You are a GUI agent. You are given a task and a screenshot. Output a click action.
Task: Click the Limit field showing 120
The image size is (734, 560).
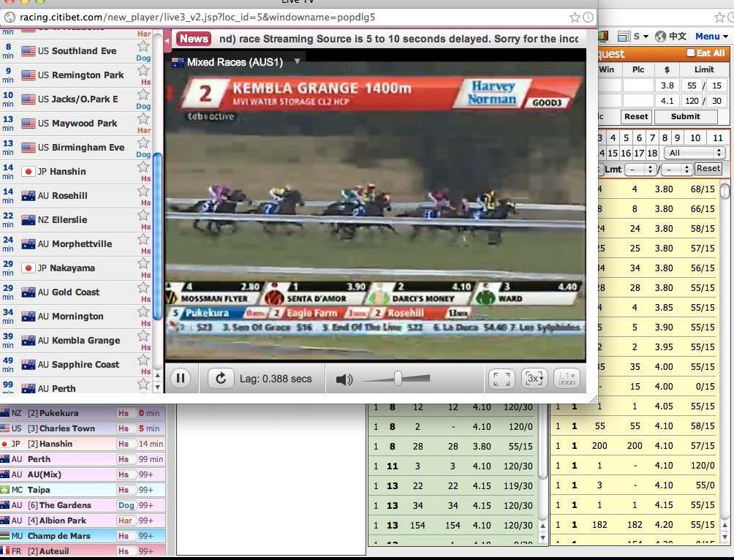tap(692, 101)
